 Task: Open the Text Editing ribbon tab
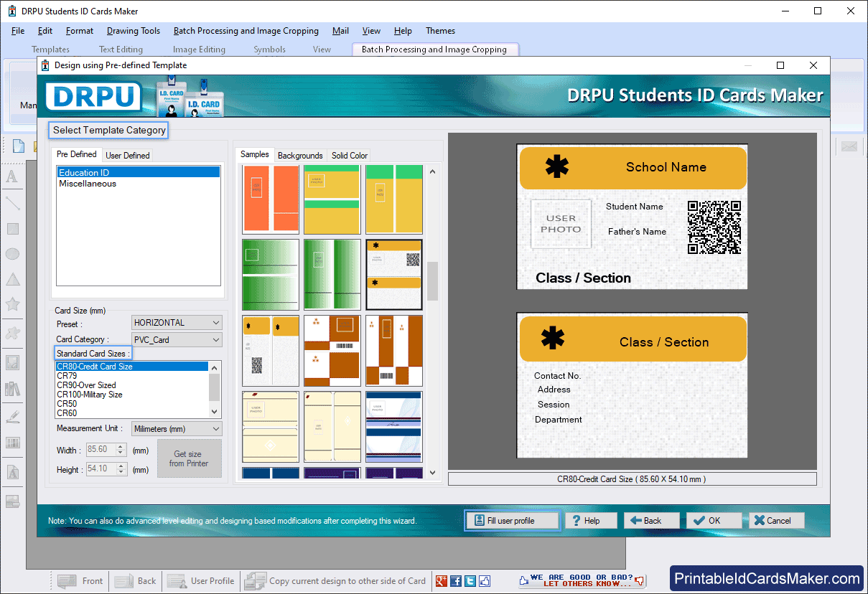[121, 49]
